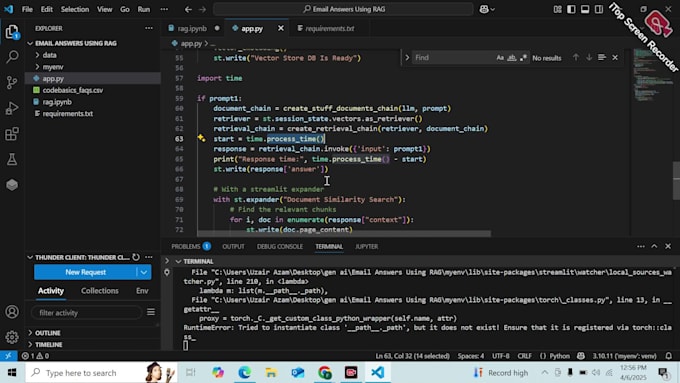Collapse the Terminal group chevron
The height and width of the screenshot is (383, 680).
(178, 261)
